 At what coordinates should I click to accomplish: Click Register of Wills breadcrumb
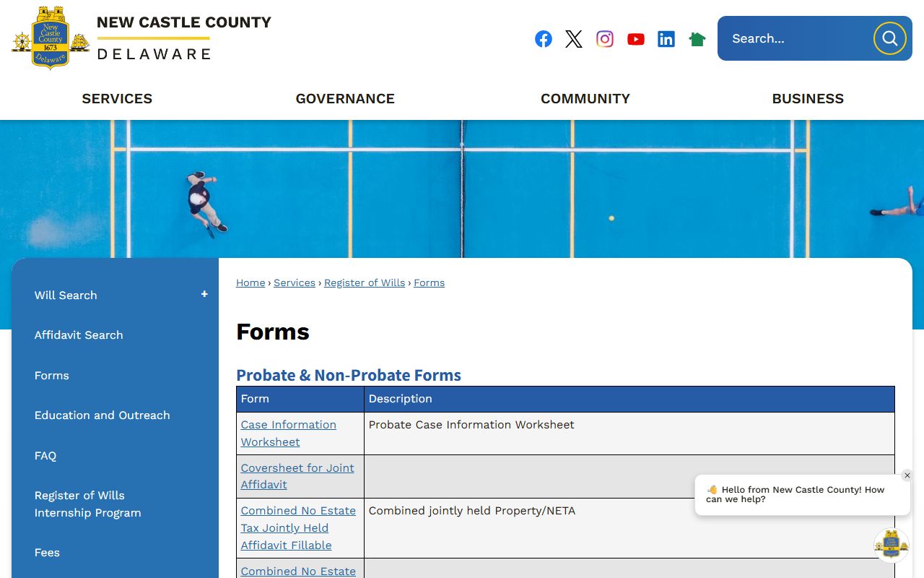click(x=365, y=282)
